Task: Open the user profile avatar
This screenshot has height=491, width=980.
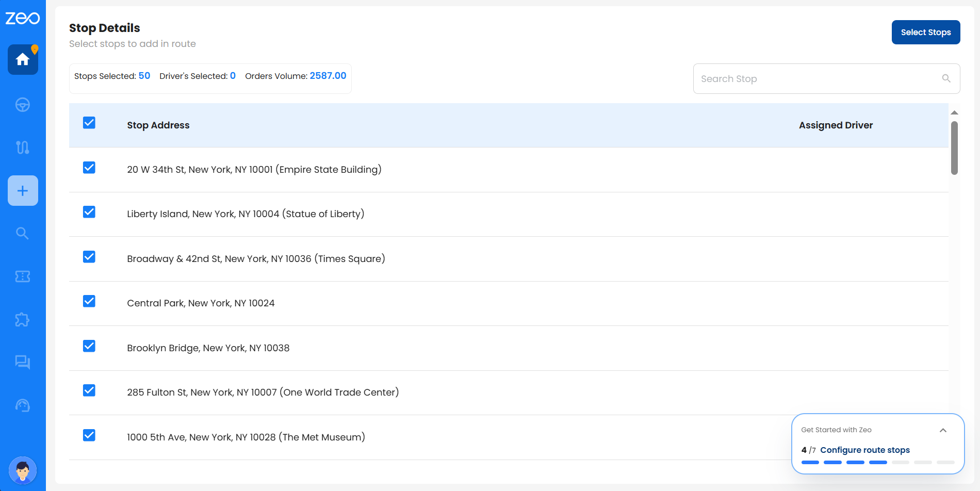Action: pyautogui.click(x=23, y=470)
